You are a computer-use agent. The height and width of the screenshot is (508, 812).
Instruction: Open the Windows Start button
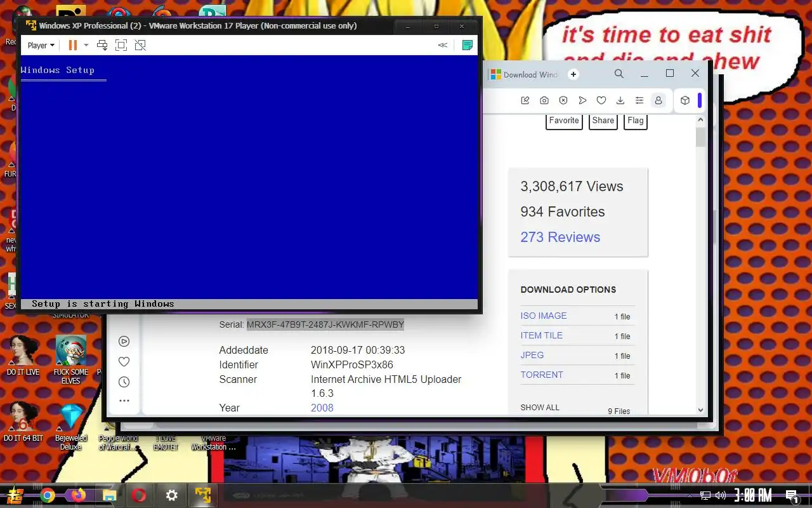point(15,495)
